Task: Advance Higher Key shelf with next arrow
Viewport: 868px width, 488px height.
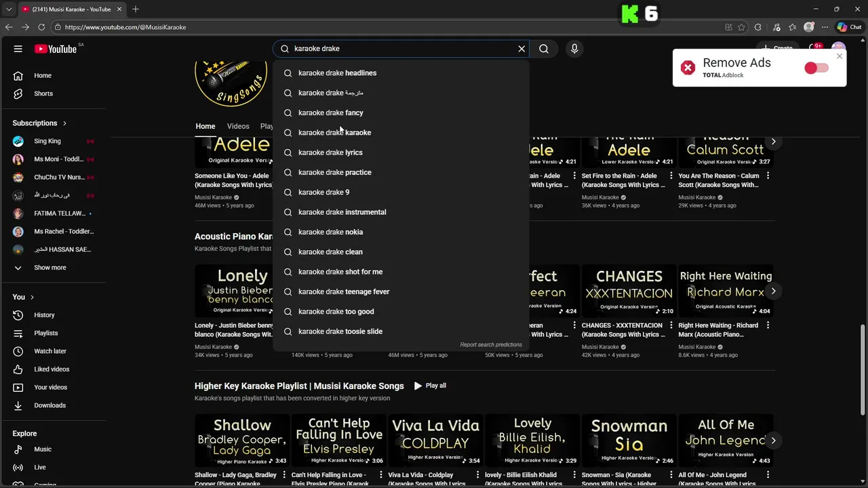Action: pyautogui.click(x=773, y=441)
